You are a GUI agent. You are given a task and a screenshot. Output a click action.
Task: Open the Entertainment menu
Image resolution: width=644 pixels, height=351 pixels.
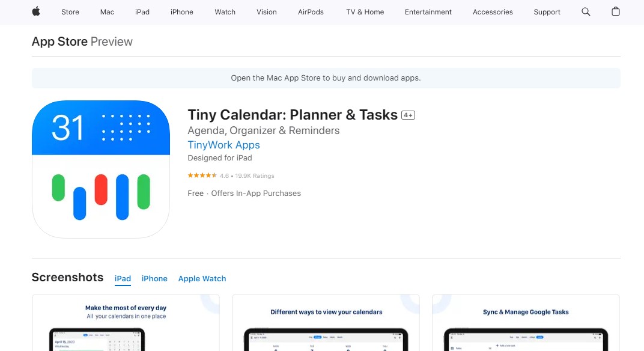428,11
